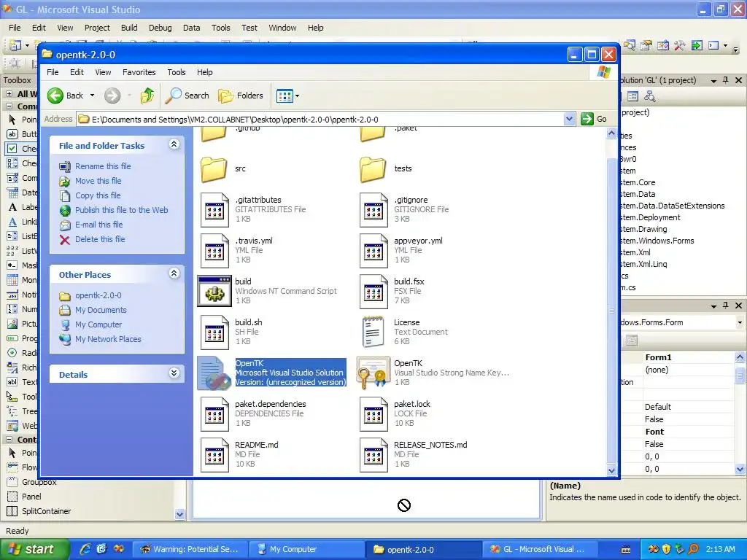Switch to My Computer taskbar window

coord(308,550)
